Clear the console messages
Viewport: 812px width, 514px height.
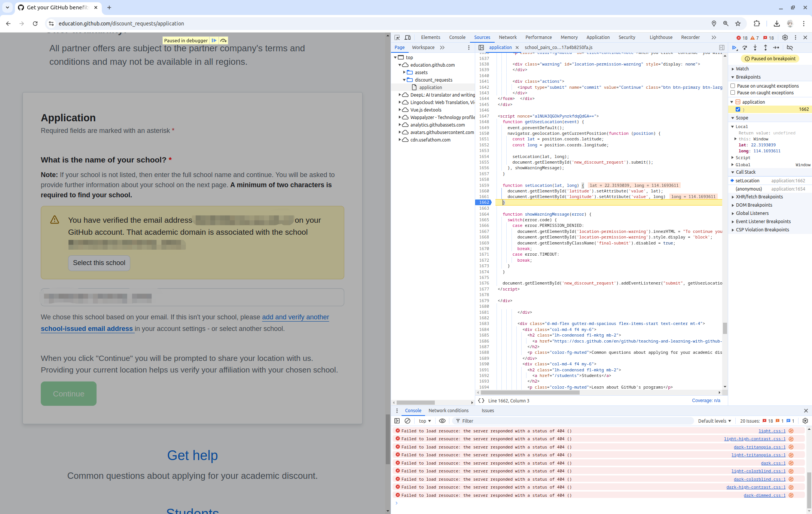[x=407, y=421]
